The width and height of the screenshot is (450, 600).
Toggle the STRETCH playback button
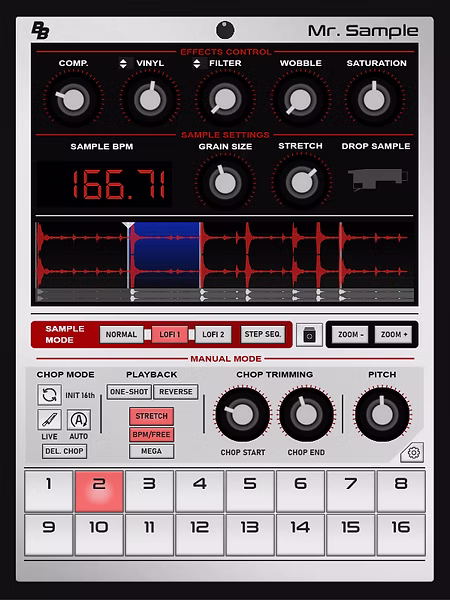pos(152,416)
